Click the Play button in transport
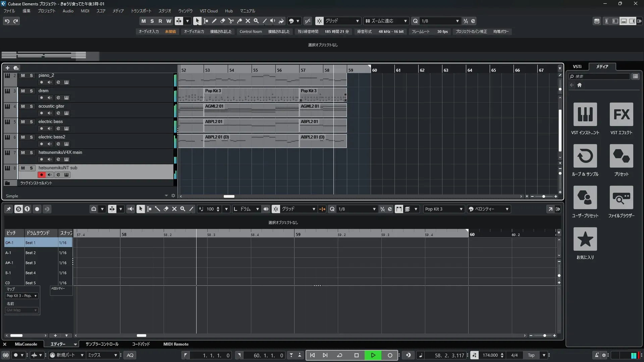The image size is (644, 362). [373, 355]
